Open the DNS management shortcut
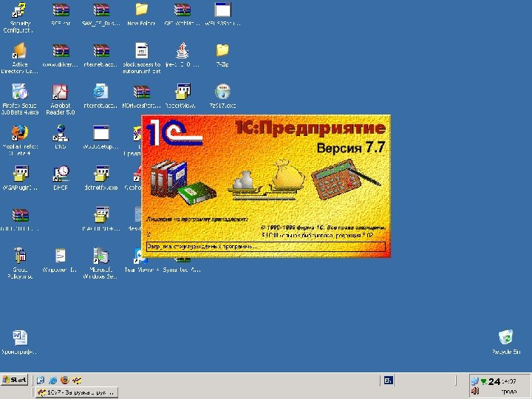This screenshot has width=532, height=399. coord(61,133)
